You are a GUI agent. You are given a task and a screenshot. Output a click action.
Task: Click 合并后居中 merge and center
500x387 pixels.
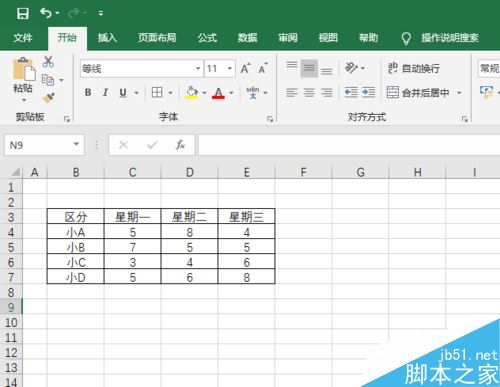pos(418,92)
